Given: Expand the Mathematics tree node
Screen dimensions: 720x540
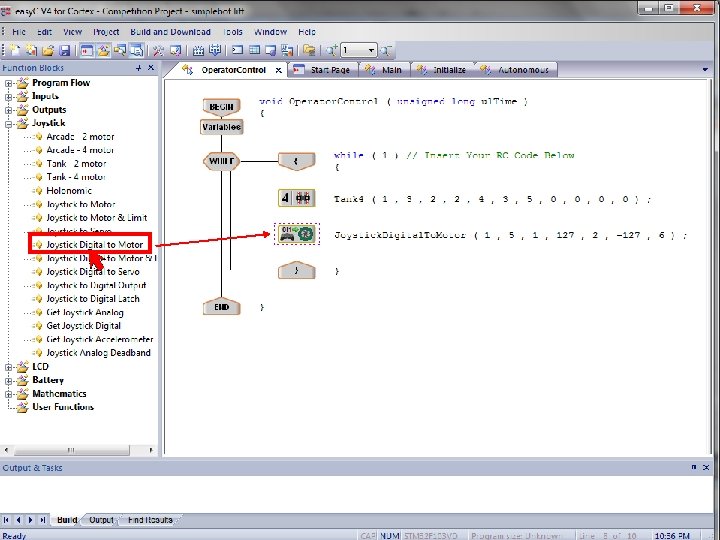Looking at the screenshot, I should click(x=8, y=394).
